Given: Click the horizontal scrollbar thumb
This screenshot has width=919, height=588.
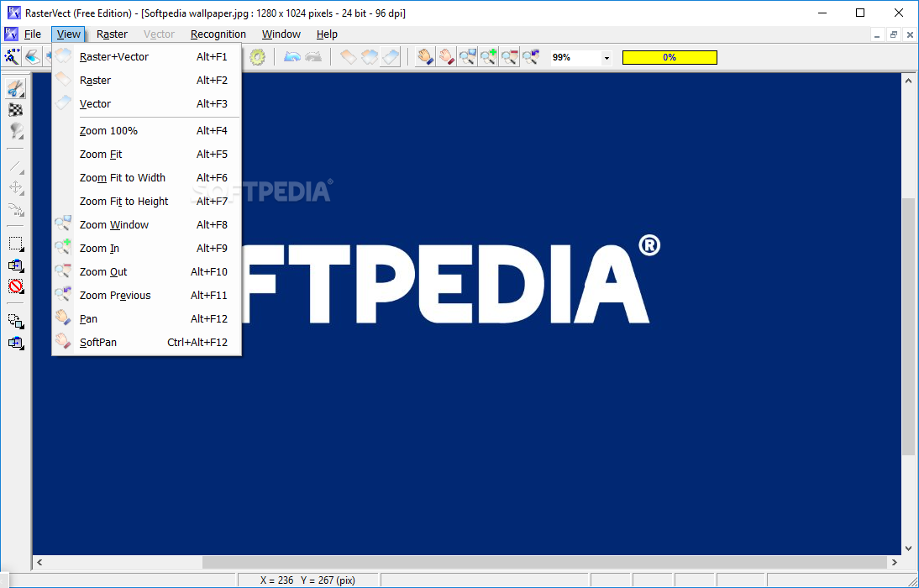Looking at the screenshot, I should coord(544,562).
